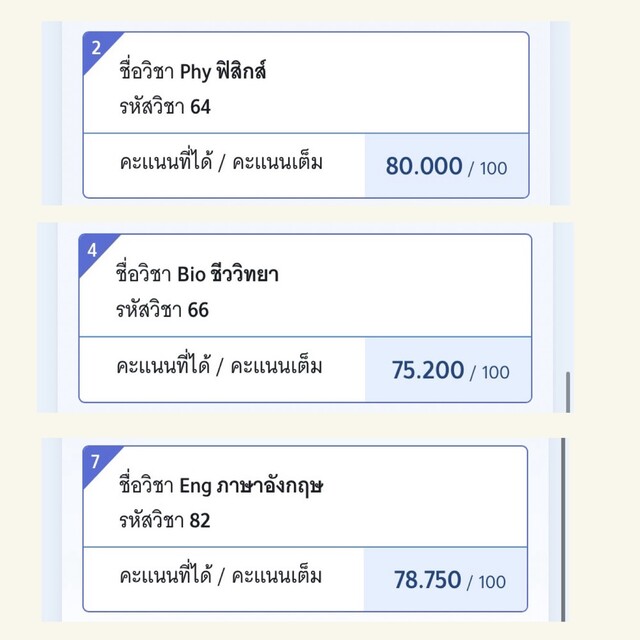
Task: Click the number 7 corner badge
Action: pos(95,462)
